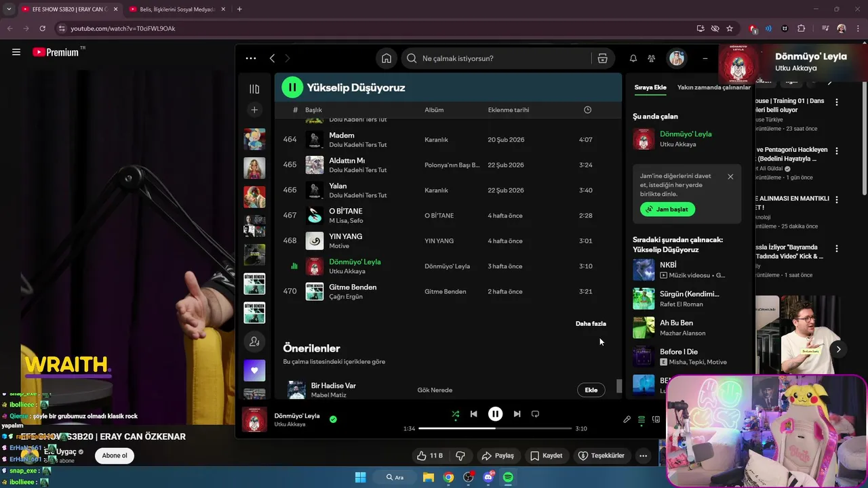Image resolution: width=868 pixels, height=488 pixels.
Task: Toggle shuffle in Spotify player
Action: coord(456,413)
